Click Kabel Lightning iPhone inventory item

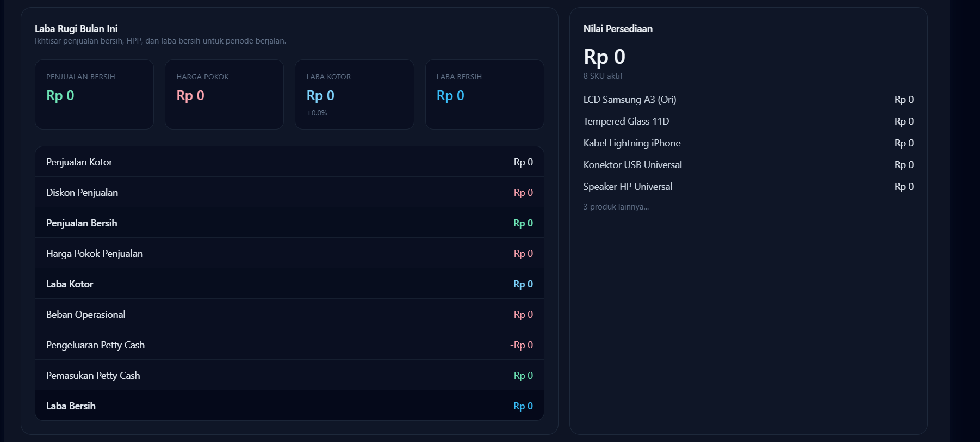632,143
